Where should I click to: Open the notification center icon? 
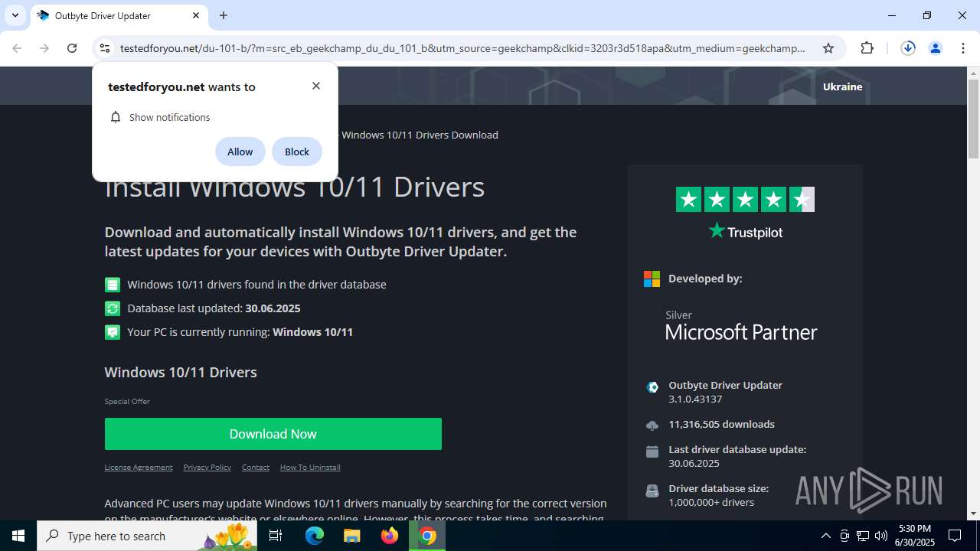tap(955, 536)
